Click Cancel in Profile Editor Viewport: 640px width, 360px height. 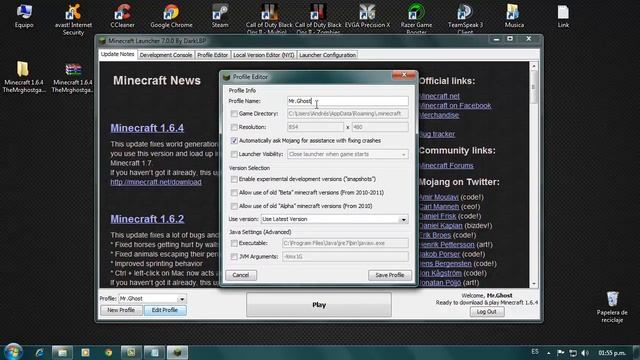(x=241, y=275)
